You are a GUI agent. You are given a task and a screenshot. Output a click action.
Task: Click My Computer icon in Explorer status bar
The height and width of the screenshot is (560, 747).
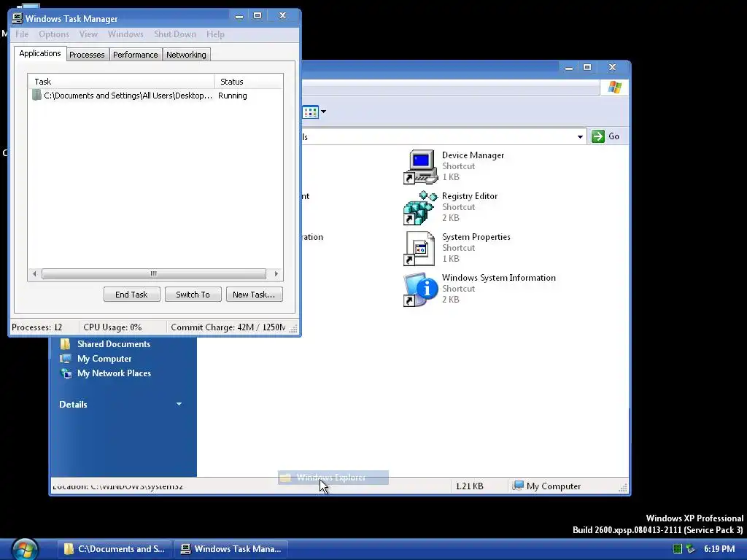pyautogui.click(x=518, y=486)
